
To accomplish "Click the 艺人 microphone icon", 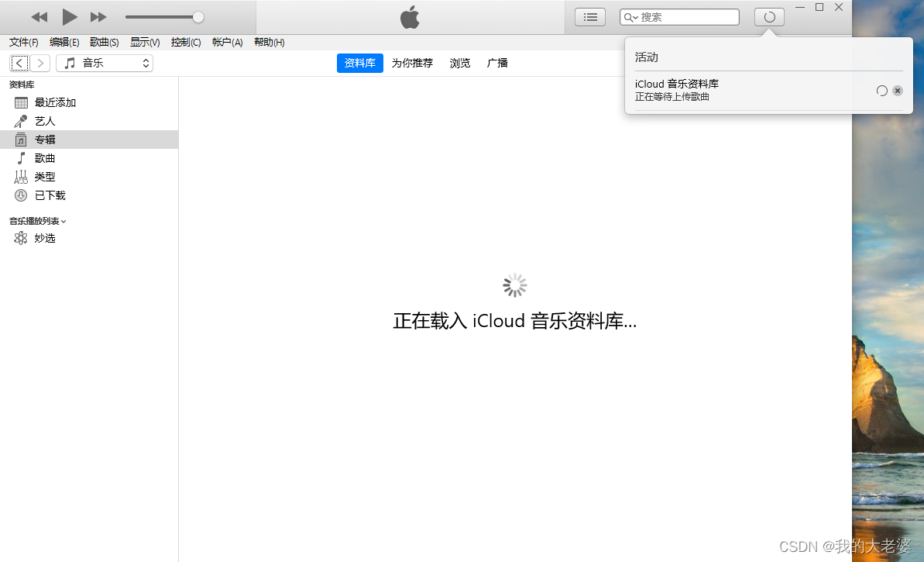I will [21, 121].
